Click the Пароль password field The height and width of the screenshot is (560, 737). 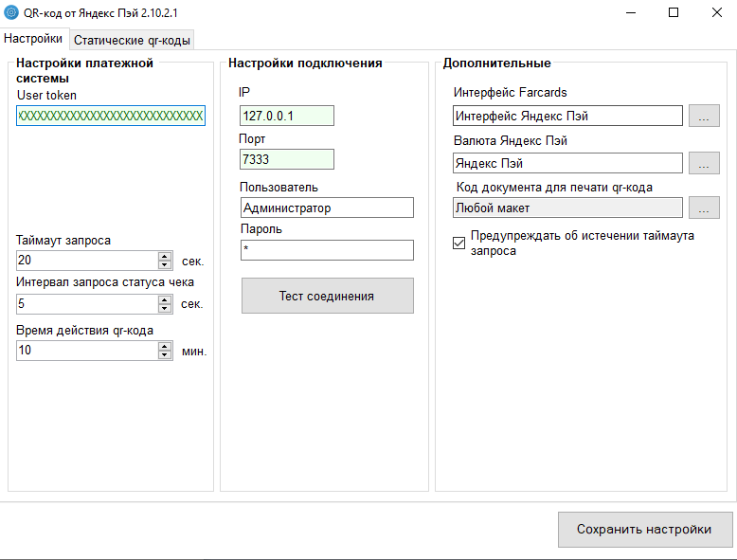326,250
